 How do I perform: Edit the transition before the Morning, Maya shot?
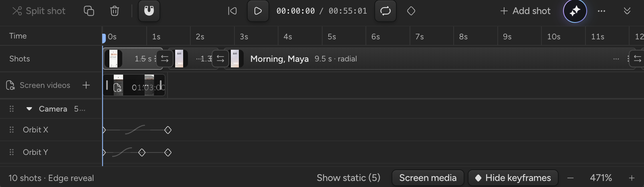(220, 59)
